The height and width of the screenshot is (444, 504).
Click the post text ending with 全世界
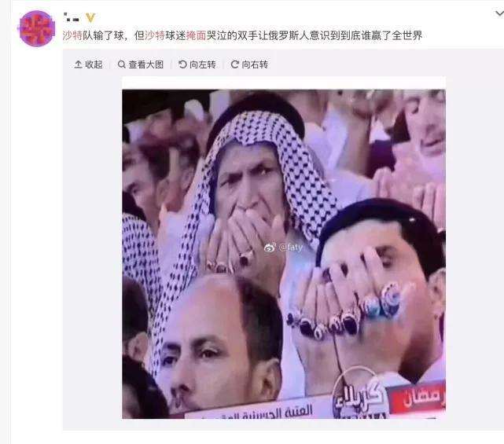(x=242, y=35)
